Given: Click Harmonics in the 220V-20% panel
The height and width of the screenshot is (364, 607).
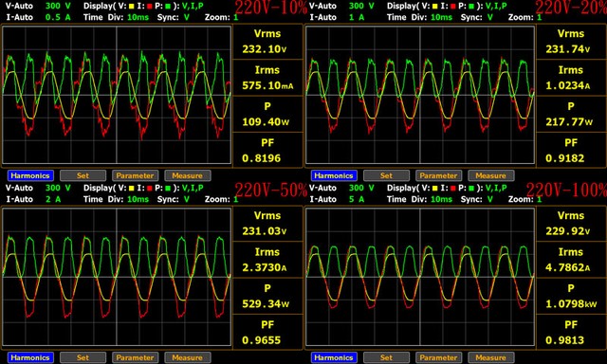Looking at the screenshot, I should tap(334, 175).
